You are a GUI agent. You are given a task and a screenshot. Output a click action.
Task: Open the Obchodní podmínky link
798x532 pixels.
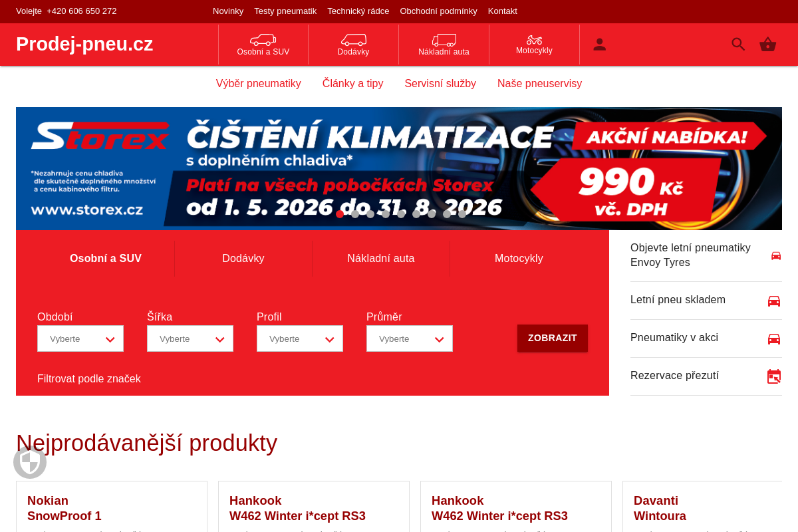tap(439, 11)
